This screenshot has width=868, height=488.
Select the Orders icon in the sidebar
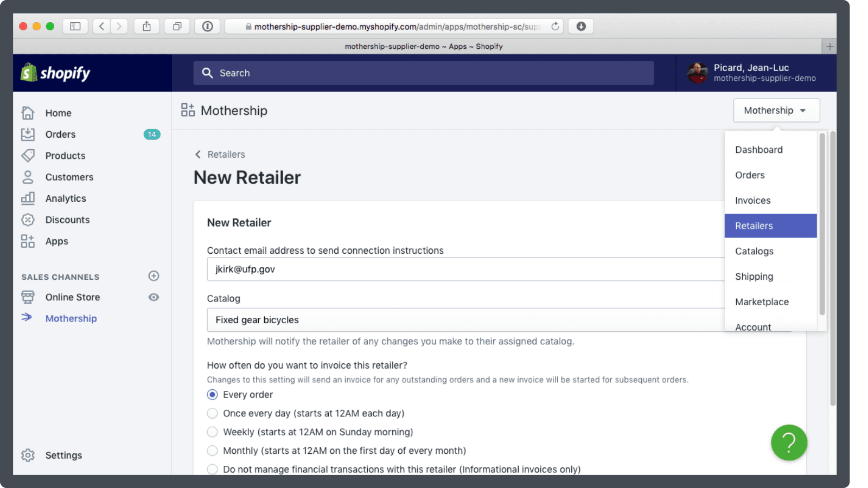click(28, 134)
